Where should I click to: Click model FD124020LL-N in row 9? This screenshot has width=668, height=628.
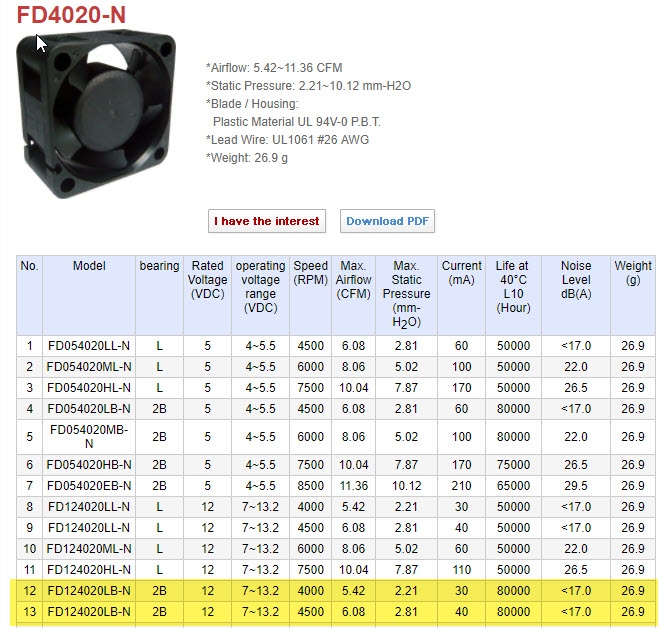click(x=89, y=527)
